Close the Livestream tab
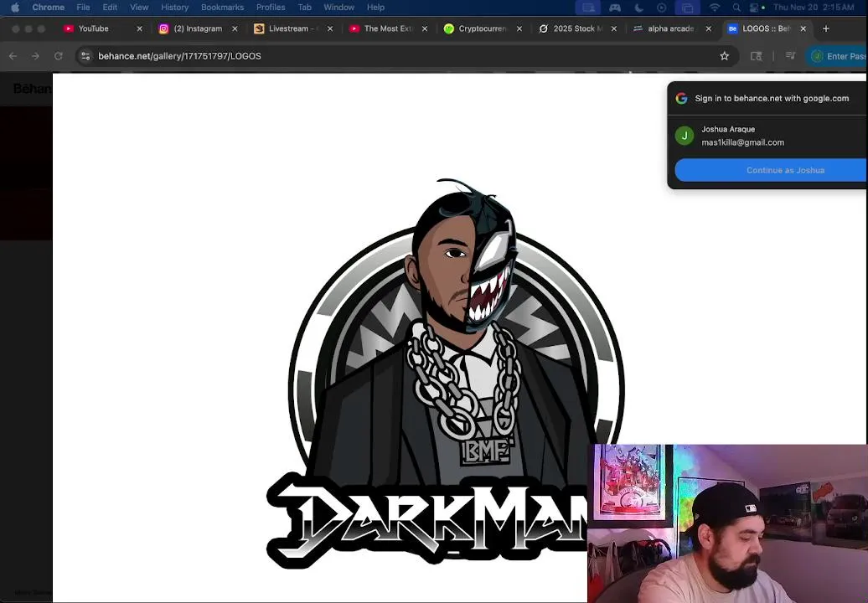The height and width of the screenshot is (603, 868). pyautogui.click(x=330, y=28)
